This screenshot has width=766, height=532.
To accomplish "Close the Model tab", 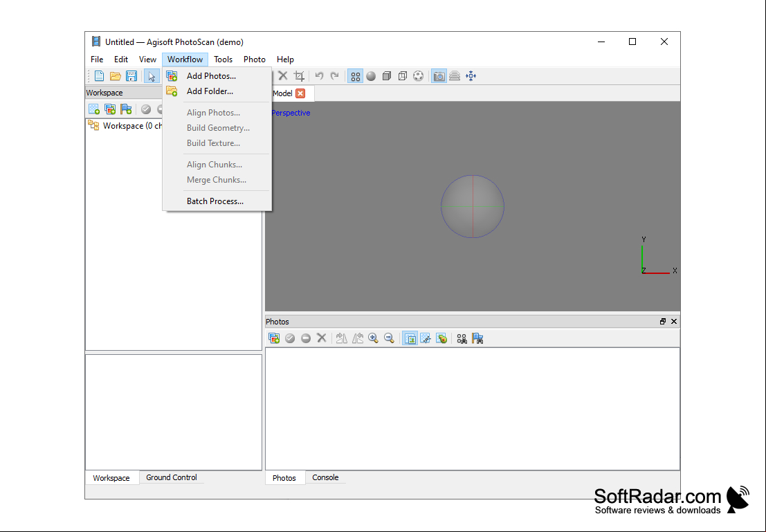I will [300, 93].
